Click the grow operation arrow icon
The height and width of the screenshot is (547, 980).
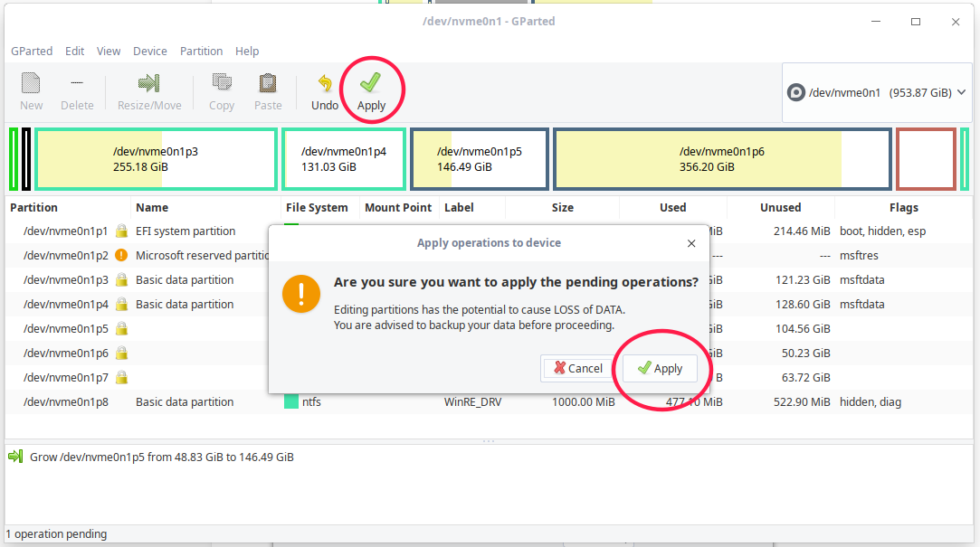pyautogui.click(x=15, y=457)
